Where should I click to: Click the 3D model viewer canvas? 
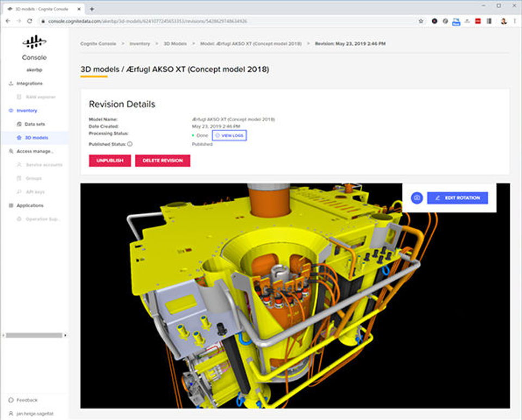(x=295, y=296)
